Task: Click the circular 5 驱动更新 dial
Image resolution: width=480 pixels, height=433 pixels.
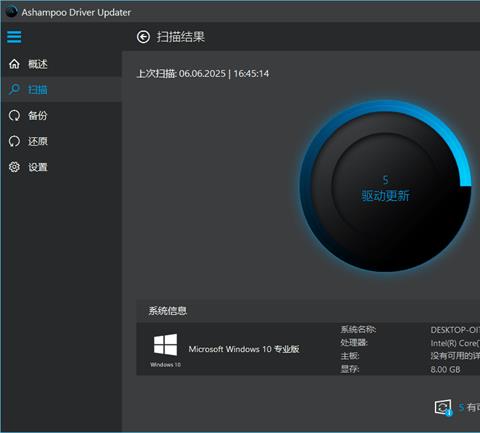Action: pyautogui.click(x=385, y=186)
